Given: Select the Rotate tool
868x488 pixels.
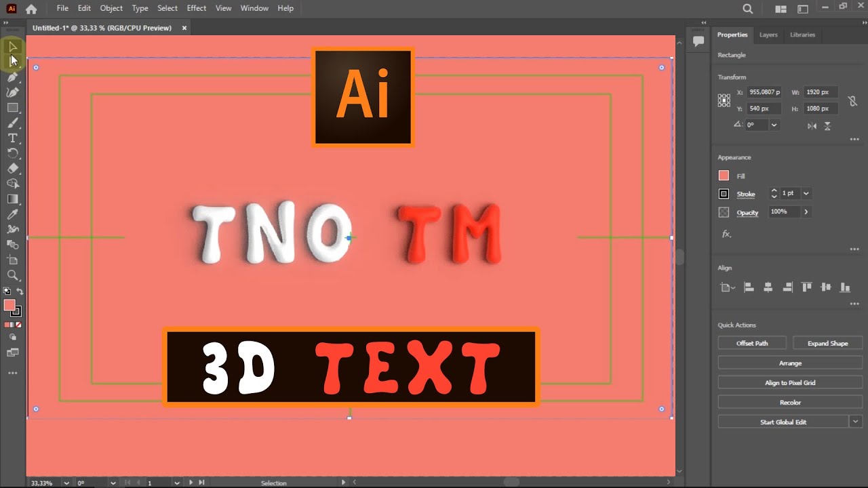Looking at the screenshot, I should pyautogui.click(x=13, y=153).
